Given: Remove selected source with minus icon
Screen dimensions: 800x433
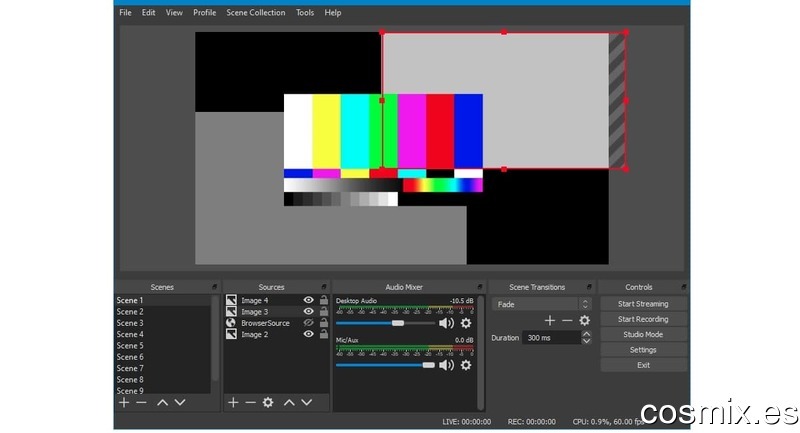Looking at the screenshot, I should 250,402.
